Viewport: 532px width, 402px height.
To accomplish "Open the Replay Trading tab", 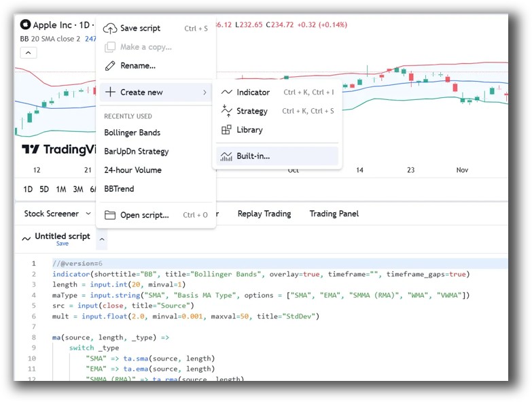I will (x=264, y=214).
